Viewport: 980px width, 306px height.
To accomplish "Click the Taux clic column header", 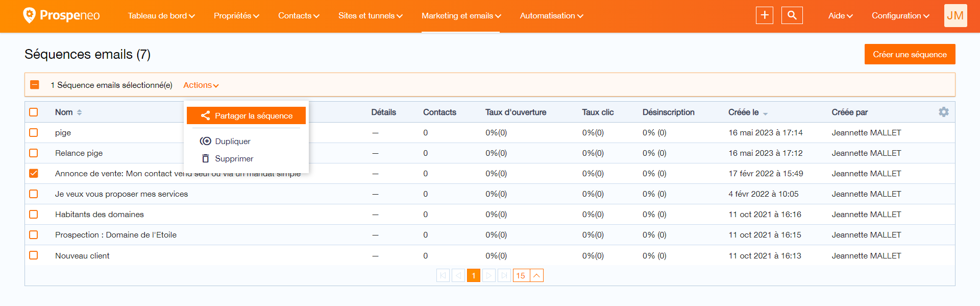I will [x=598, y=112].
